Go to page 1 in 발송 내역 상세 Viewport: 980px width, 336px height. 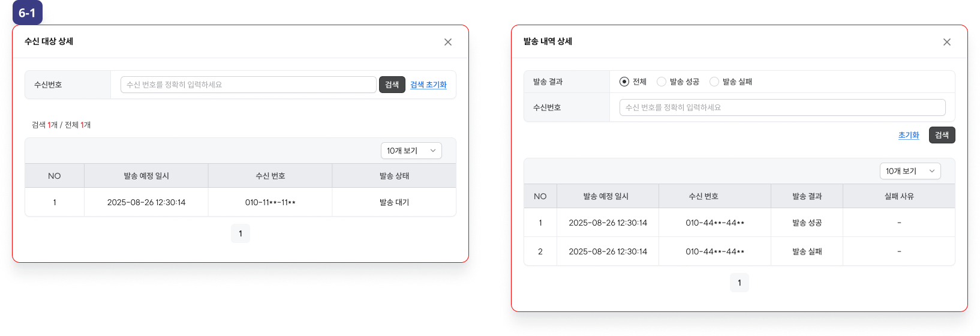pyautogui.click(x=739, y=283)
